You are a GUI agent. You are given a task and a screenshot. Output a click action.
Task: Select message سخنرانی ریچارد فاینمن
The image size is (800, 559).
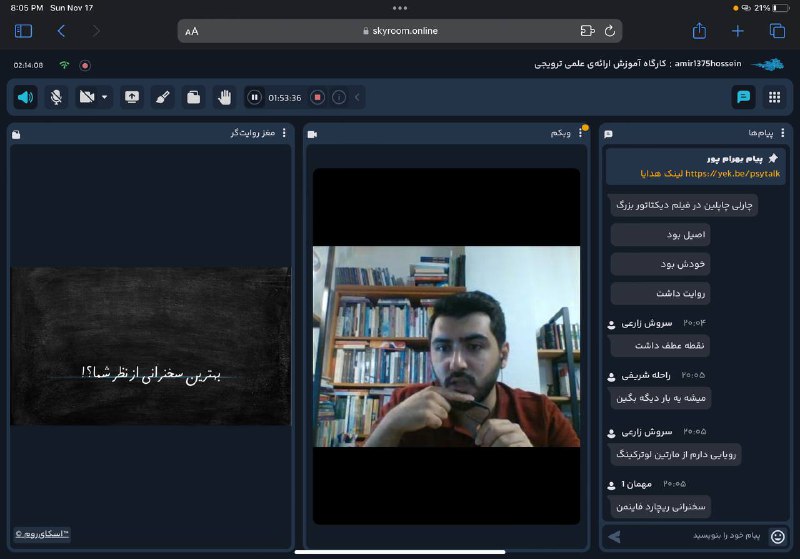[661, 506]
